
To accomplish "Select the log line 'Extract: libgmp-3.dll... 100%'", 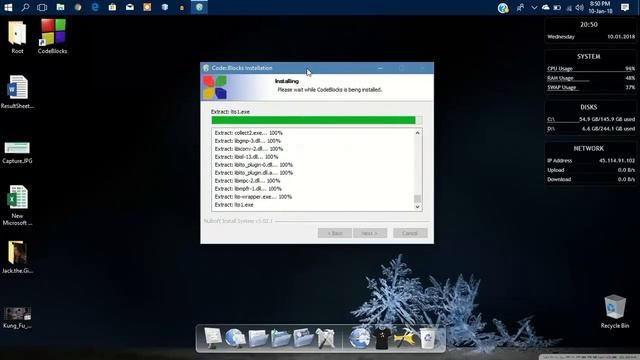I will click(247, 141).
